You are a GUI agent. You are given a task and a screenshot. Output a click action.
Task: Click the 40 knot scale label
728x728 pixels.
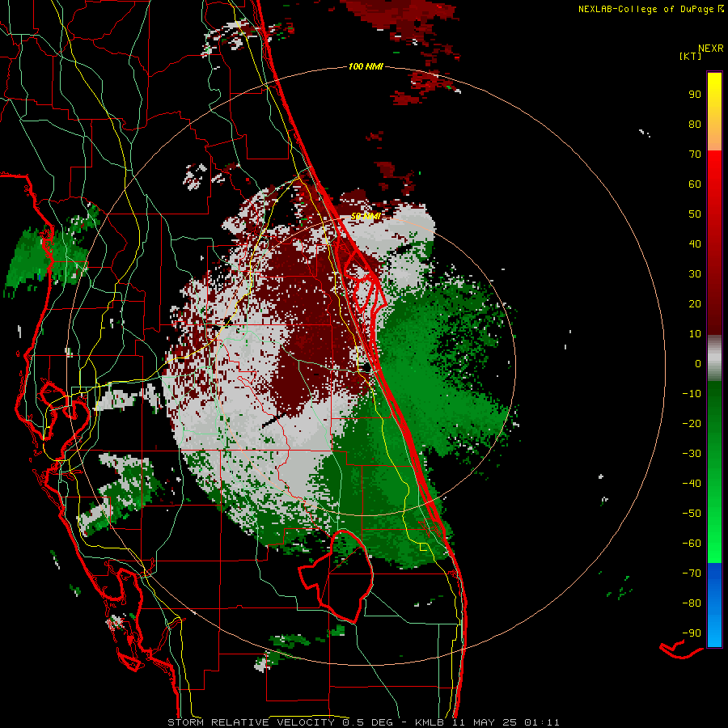[695, 243]
